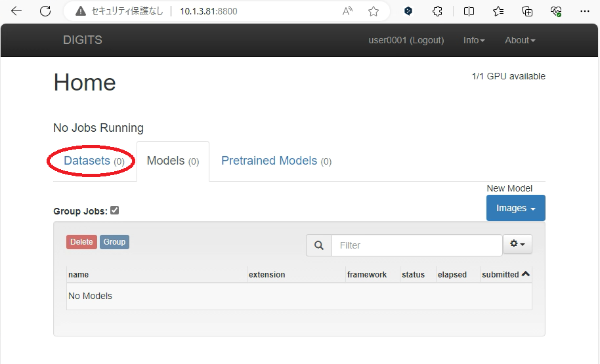Viewport: 600px width, 364px height.
Task: Click the user0001 Logout link
Action: [406, 40]
